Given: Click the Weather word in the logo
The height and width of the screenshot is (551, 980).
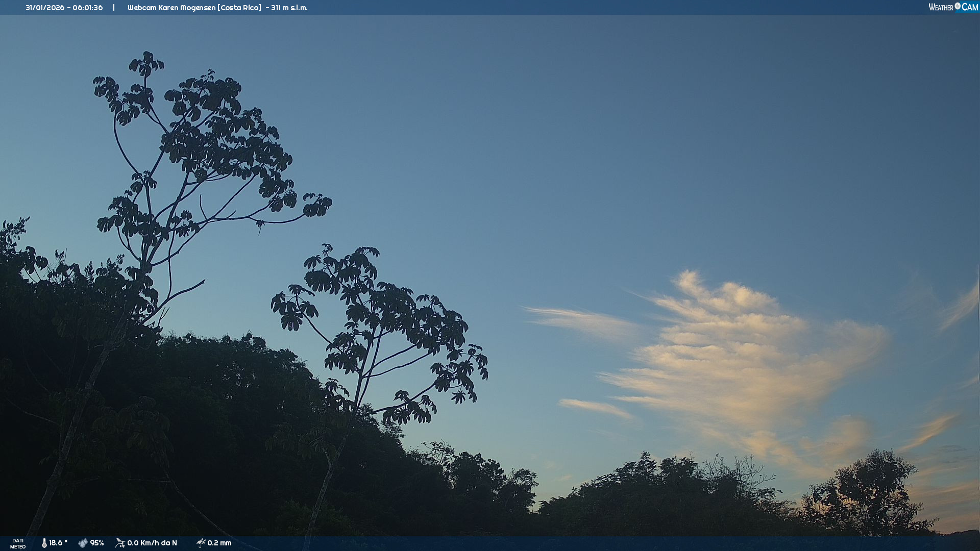Looking at the screenshot, I should tap(941, 8).
